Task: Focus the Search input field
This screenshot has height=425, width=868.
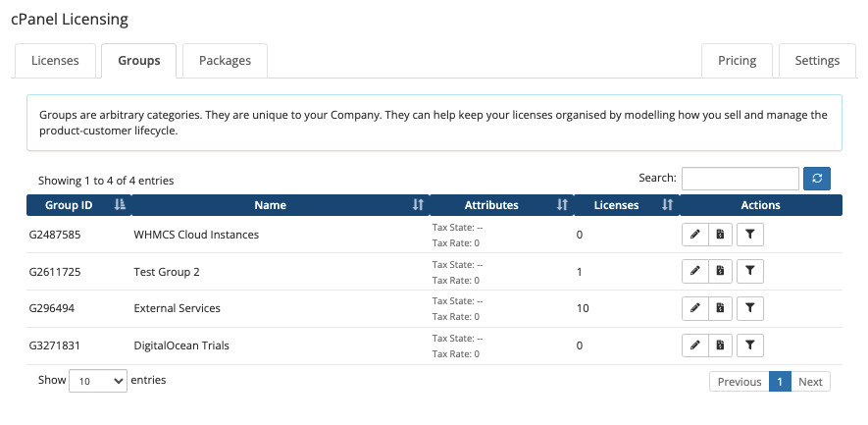Action: click(x=740, y=179)
